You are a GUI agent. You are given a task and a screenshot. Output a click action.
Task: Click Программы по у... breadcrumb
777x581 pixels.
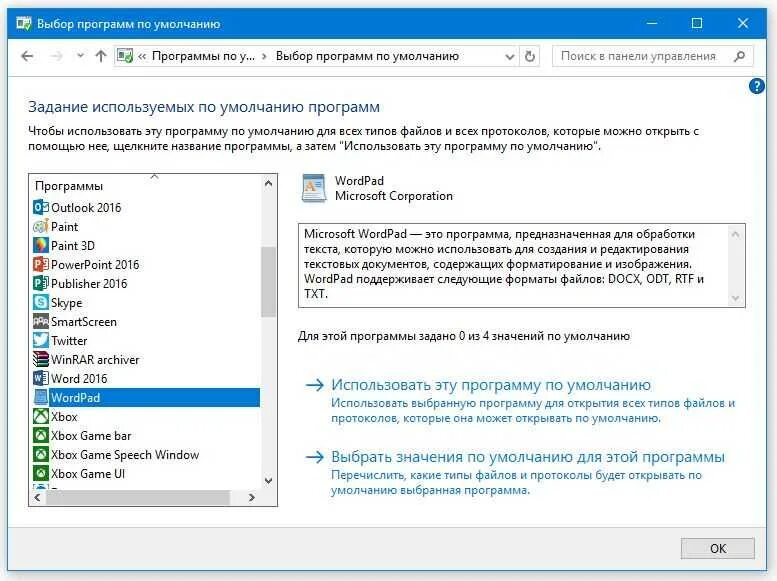click(203, 56)
